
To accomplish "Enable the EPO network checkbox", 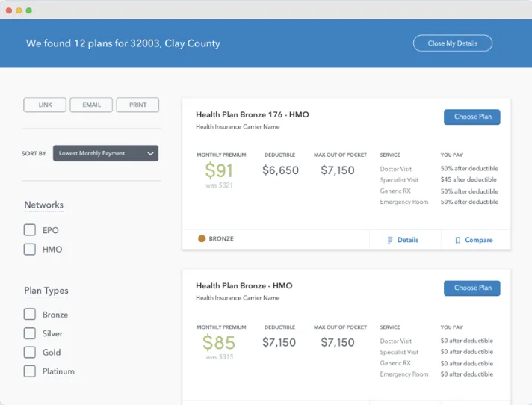I will (30, 230).
